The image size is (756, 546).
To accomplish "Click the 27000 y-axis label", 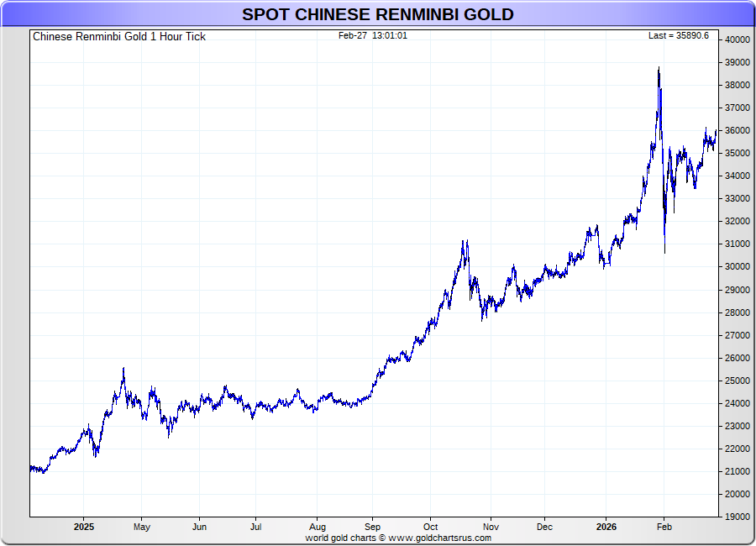I will [738, 335].
